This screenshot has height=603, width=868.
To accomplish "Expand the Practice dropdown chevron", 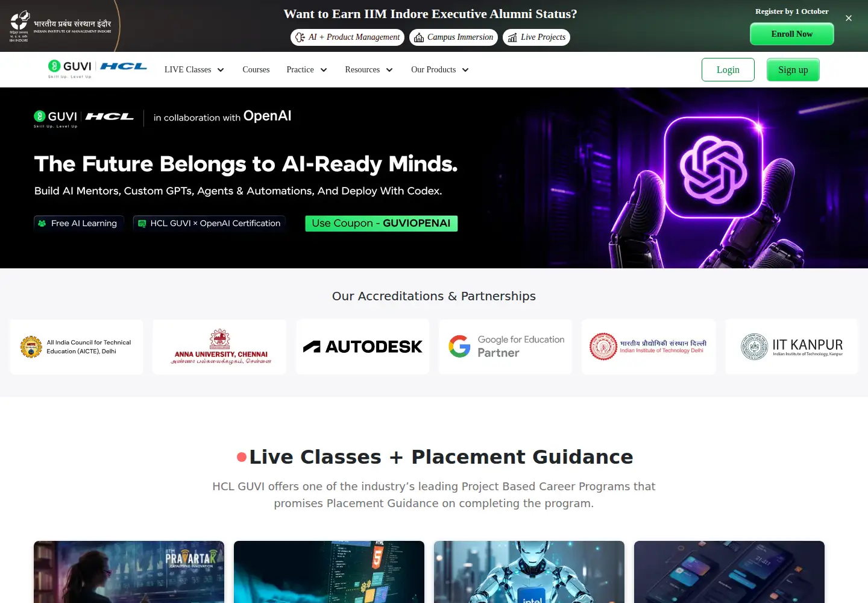I will click(x=324, y=70).
